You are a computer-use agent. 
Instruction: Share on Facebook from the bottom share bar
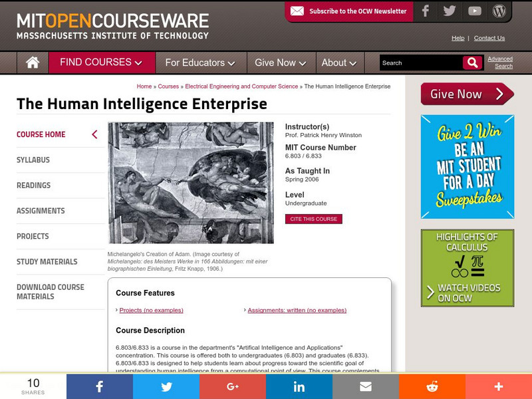pos(99,386)
